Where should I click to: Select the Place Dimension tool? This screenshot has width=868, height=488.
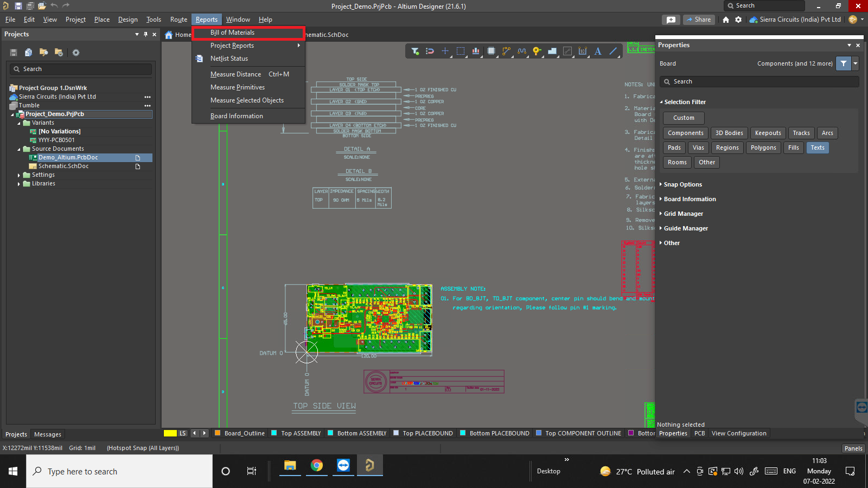click(x=583, y=51)
